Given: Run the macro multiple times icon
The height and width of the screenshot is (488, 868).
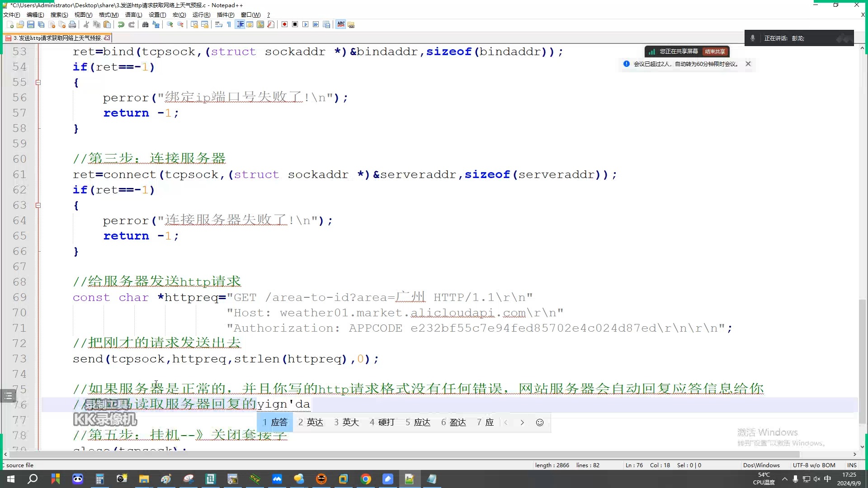Looking at the screenshot, I should tap(316, 24).
